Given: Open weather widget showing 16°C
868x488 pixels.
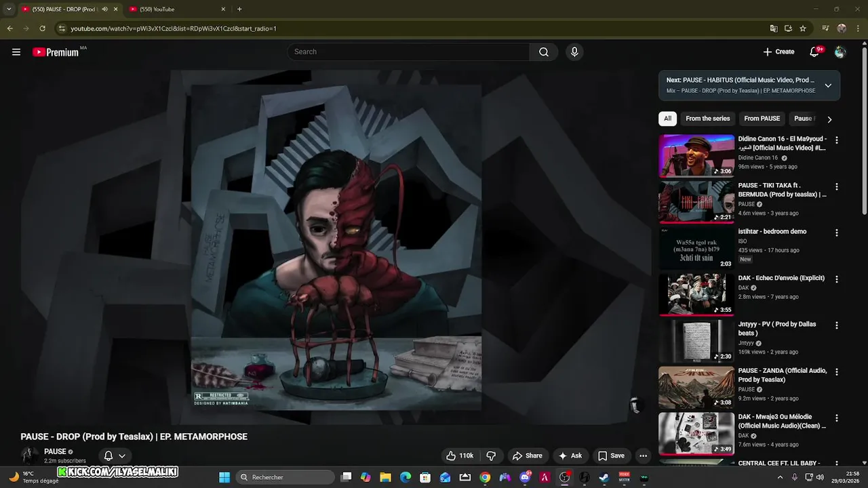Looking at the screenshot, I should [x=33, y=477].
